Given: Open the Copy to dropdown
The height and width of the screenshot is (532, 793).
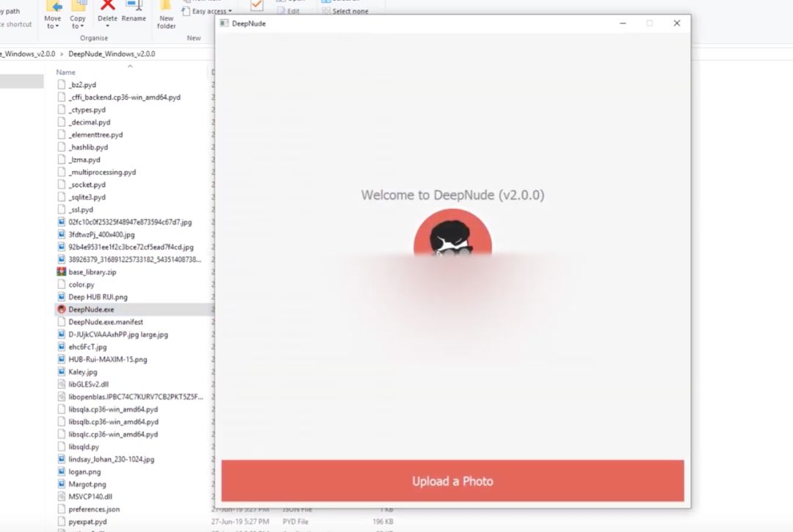Looking at the screenshot, I should point(77,22).
